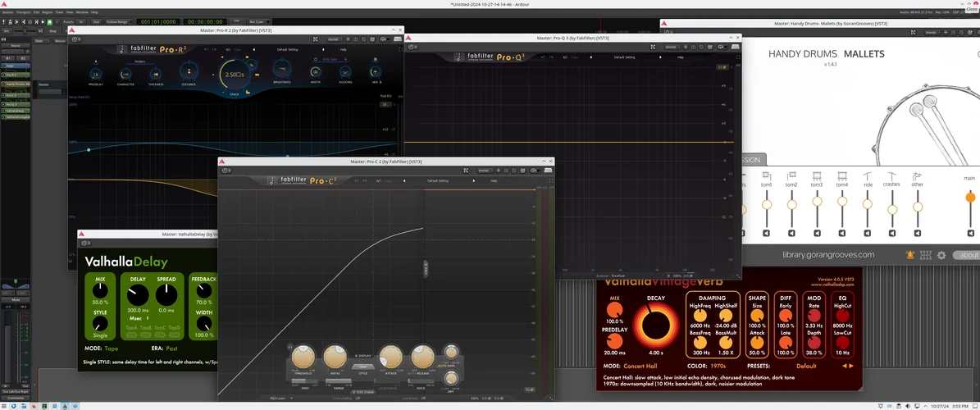Click the tom1 drum icon

[767, 175]
